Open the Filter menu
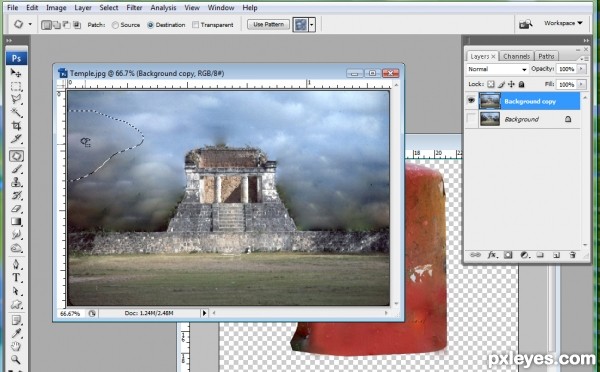Viewport: 600px width, 372px height. click(x=134, y=8)
